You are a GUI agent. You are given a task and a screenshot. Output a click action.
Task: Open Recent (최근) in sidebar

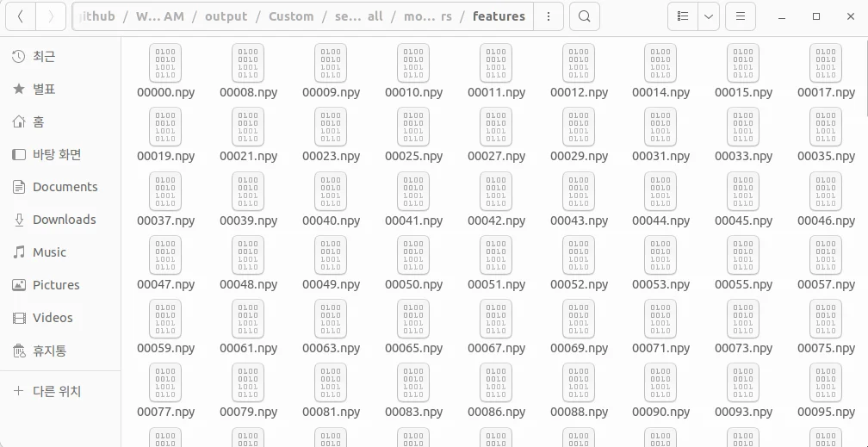coord(43,57)
